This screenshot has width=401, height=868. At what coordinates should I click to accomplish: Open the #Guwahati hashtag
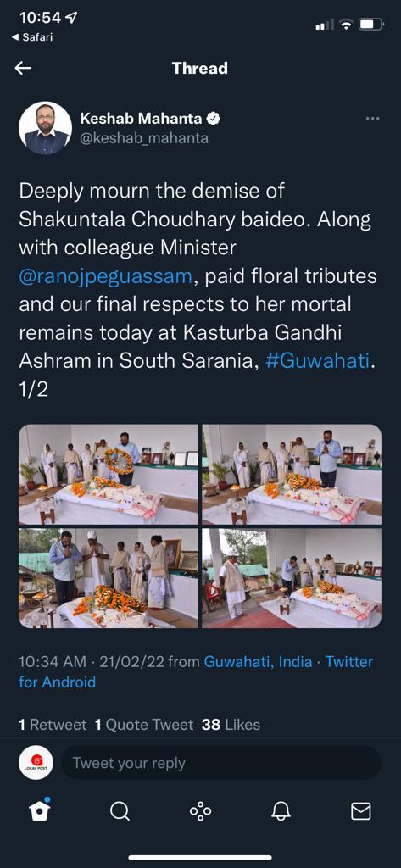click(x=317, y=361)
